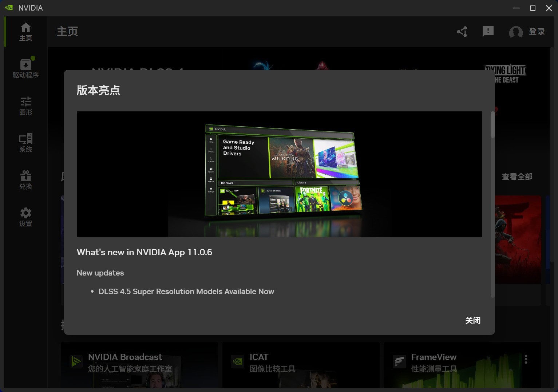Click the NVIDIA logo in title bar

(x=9, y=8)
